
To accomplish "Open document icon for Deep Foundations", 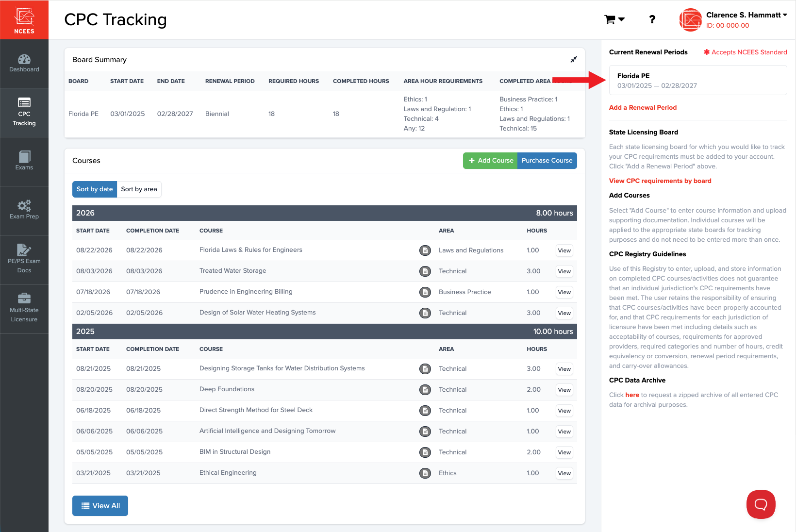I will pos(425,390).
